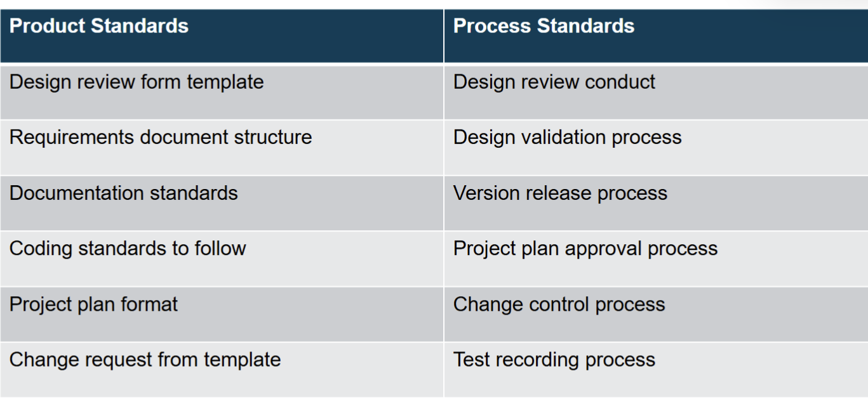Select the Project plan format cell

click(222, 314)
